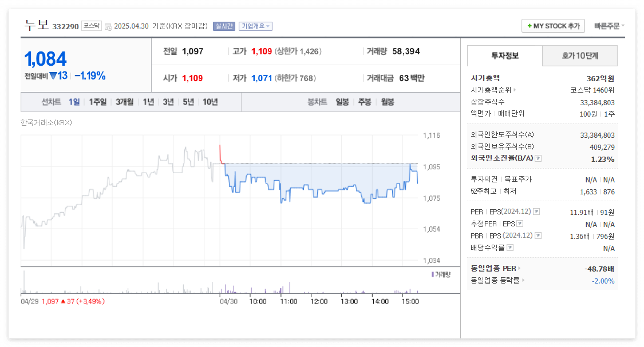Image resolution: width=644 pixels, height=347 pixels.
Task: Click the + MY STOCK 추가 button
Action: [552, 26]
